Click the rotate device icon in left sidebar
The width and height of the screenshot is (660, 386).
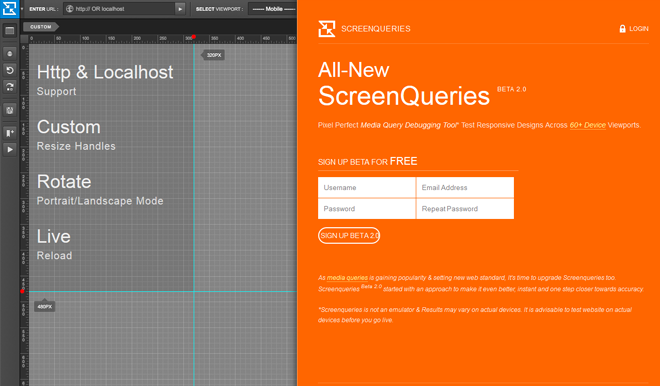tap(10, 87)
